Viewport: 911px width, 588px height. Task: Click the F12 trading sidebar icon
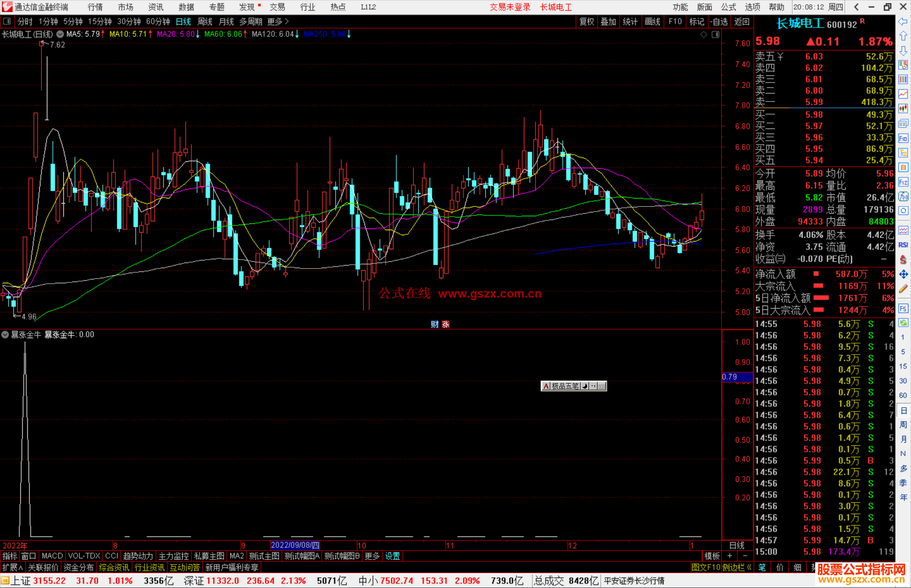pos(903,182)
